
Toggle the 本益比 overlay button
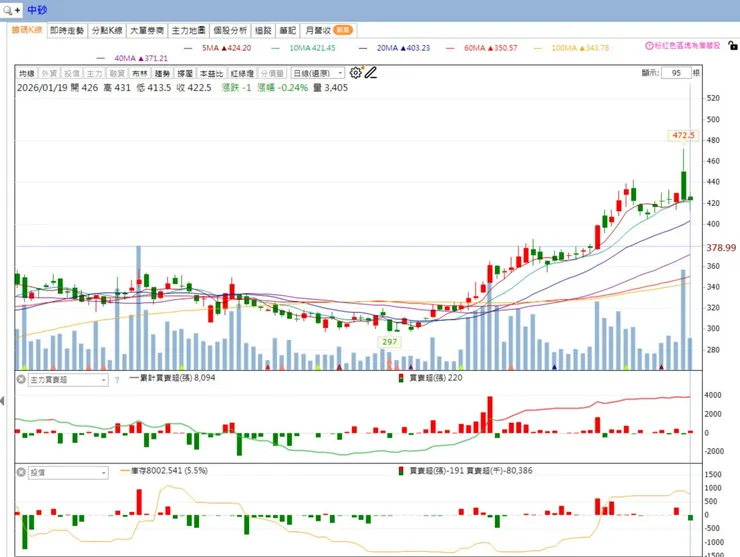pos(211,73)
